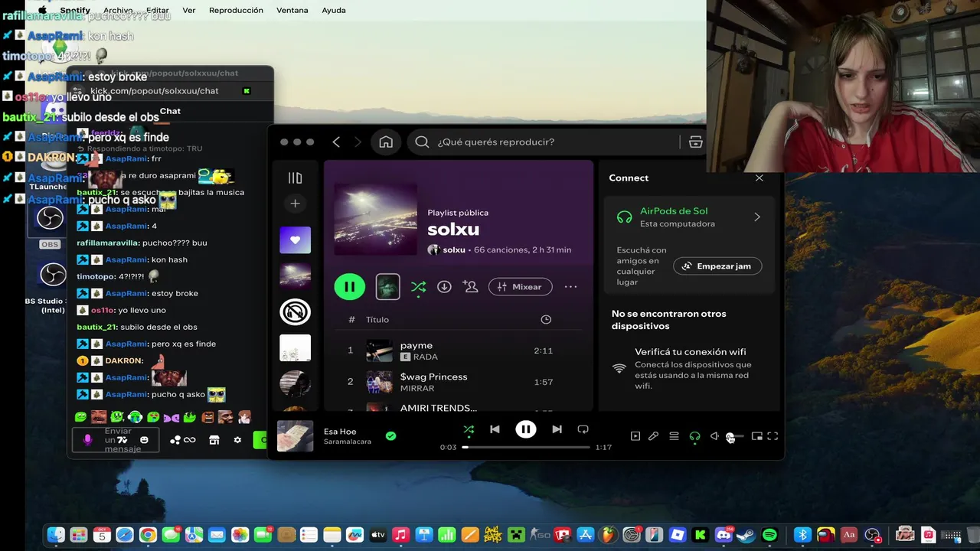Open the playback queue
This screenshot has width=980, height=551.
[674, 436]
